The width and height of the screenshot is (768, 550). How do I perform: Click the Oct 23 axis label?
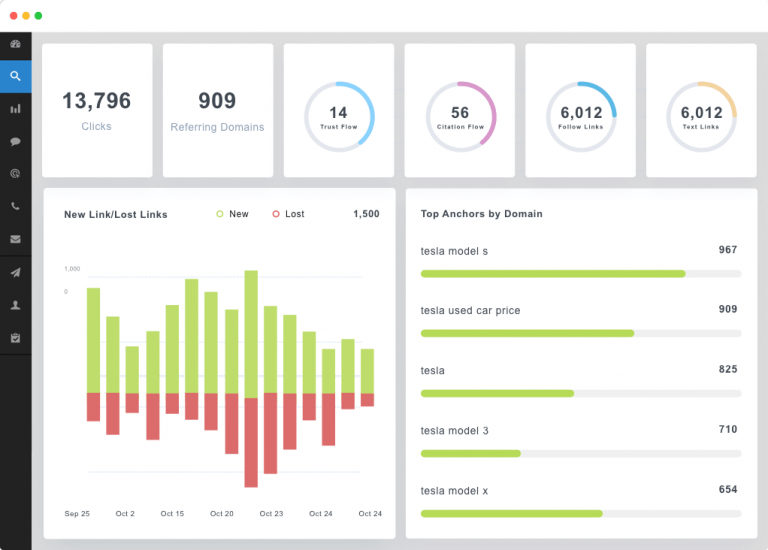tap(271, 514)
